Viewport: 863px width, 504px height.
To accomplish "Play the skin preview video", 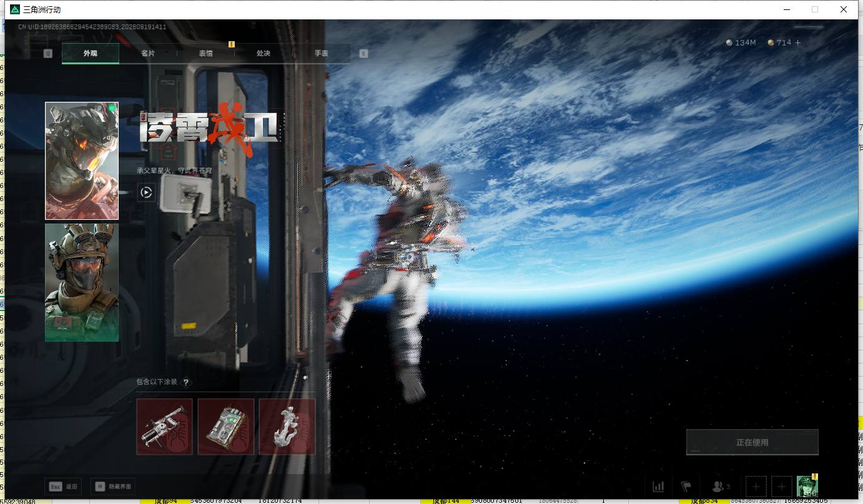I will coord(146,192).
